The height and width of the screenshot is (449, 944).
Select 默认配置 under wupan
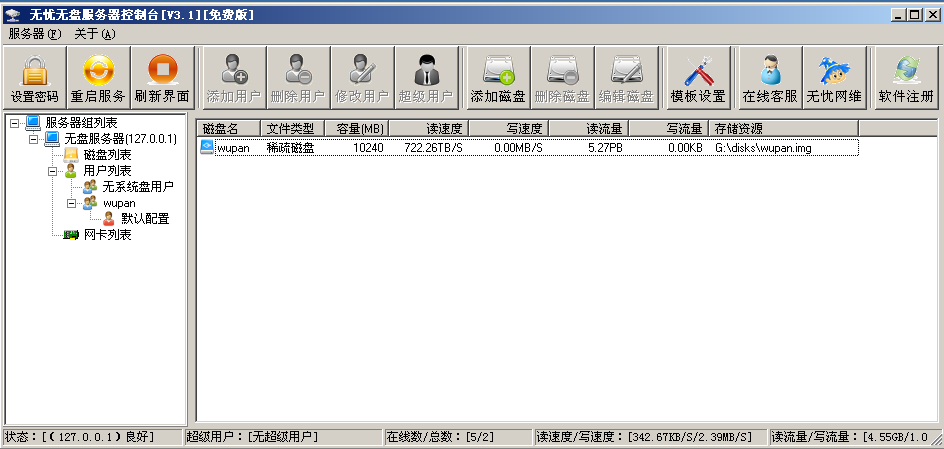145,218
